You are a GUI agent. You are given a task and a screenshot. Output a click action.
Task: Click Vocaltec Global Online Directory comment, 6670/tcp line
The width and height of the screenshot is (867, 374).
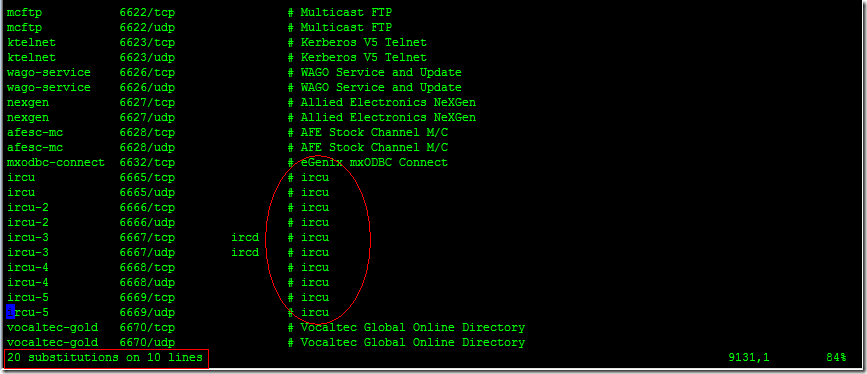tap(413, 328)
